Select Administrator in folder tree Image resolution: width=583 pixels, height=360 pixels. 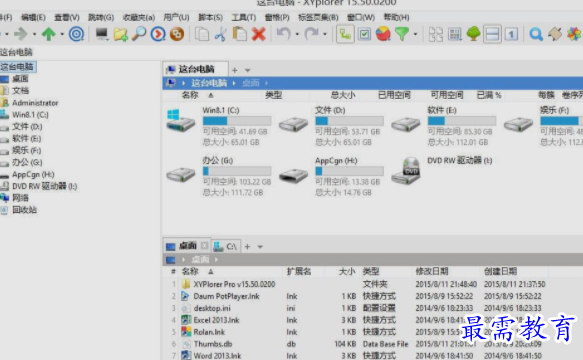tap(35, 103)
